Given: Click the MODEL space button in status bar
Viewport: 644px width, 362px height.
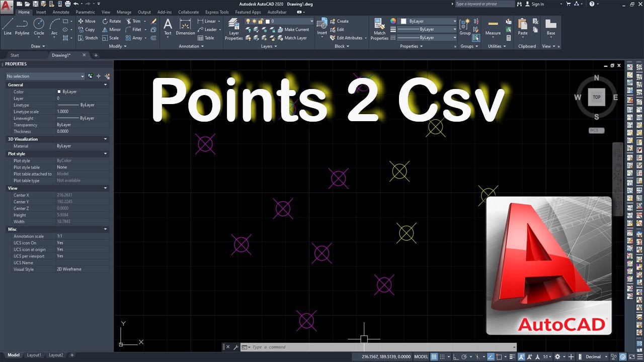Looking at the screenshot, I should pyautogui.click(x=421, y=356).
